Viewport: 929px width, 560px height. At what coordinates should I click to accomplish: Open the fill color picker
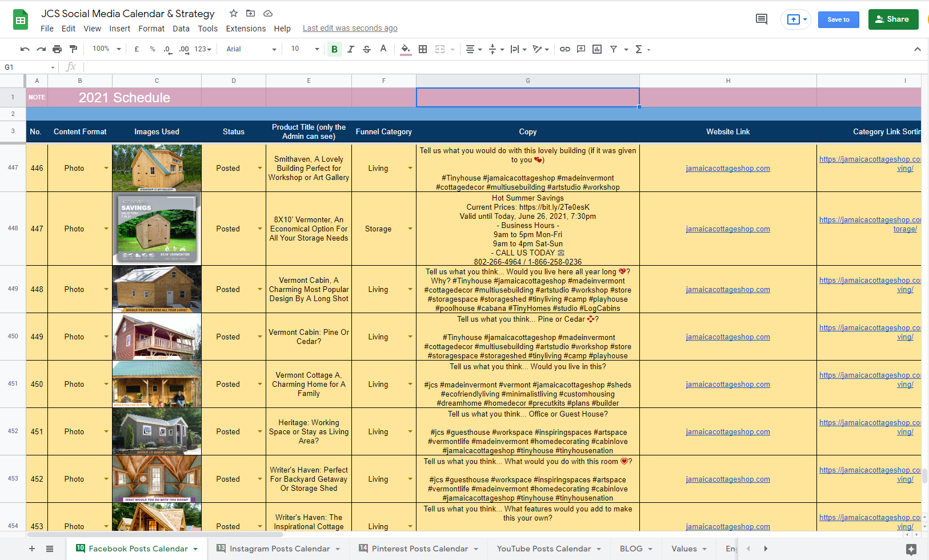tap(405, 49)
